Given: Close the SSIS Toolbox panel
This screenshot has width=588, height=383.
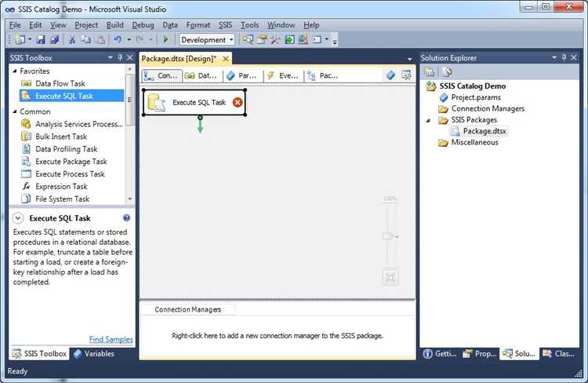Looking at the screenshot, I should click(129, 57).
